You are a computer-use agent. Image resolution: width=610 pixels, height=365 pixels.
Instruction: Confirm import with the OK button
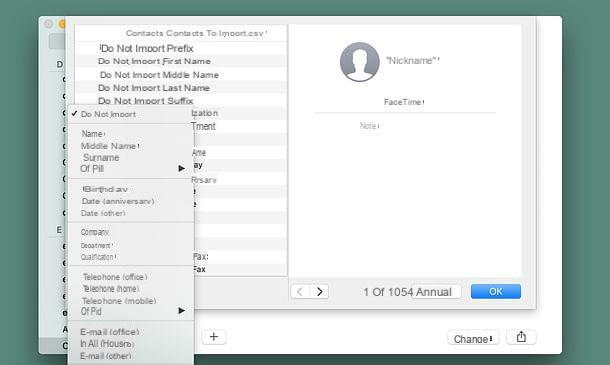(496, 291)
